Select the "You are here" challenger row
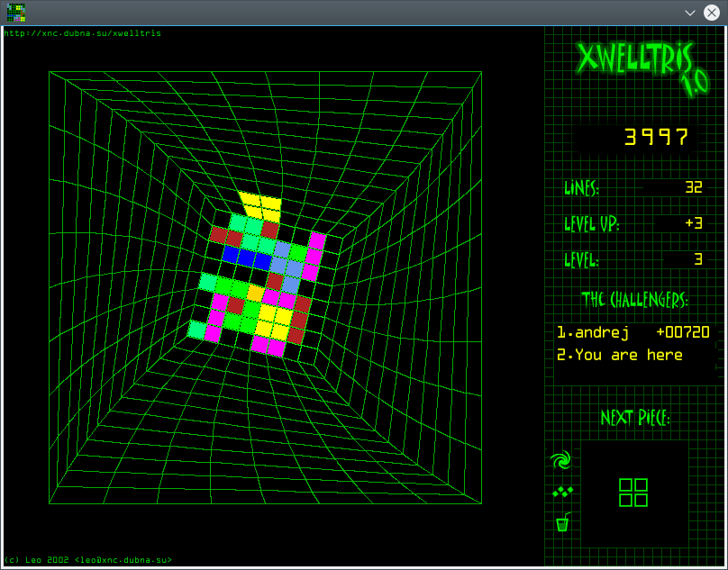The image size is (728, 570). click(x=619, y=355)
